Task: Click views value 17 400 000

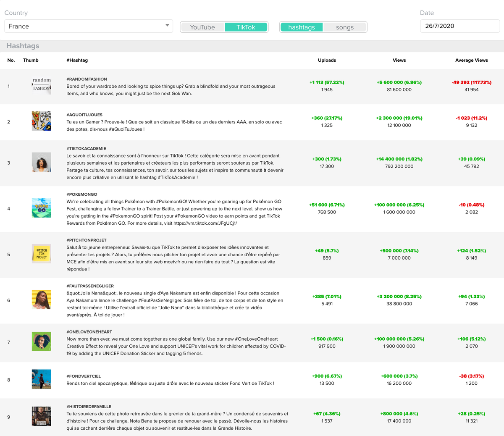Action: pyautogui.click(x=399, y=421)
